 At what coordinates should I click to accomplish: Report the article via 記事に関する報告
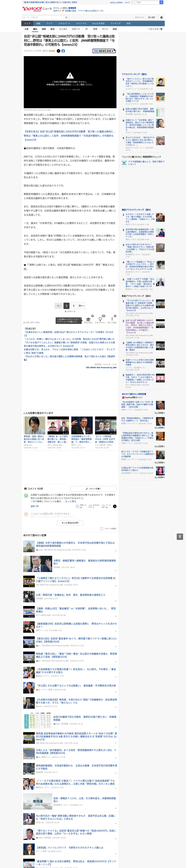point(31,322)
